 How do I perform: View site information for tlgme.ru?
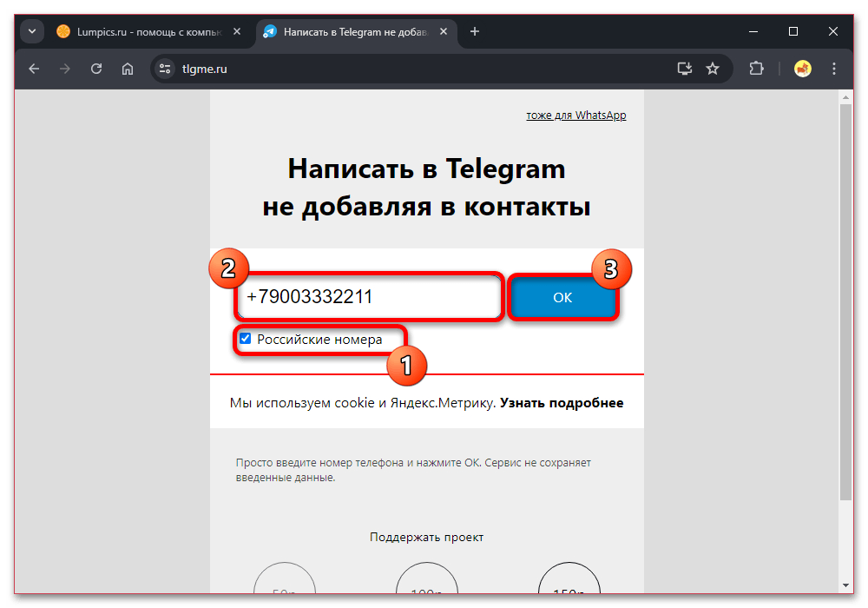(x=165, y=69)
